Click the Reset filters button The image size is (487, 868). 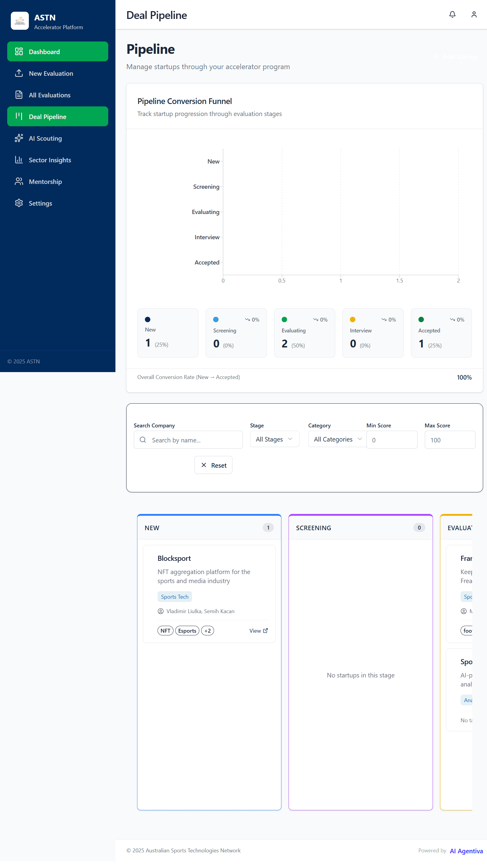[213, 465]
